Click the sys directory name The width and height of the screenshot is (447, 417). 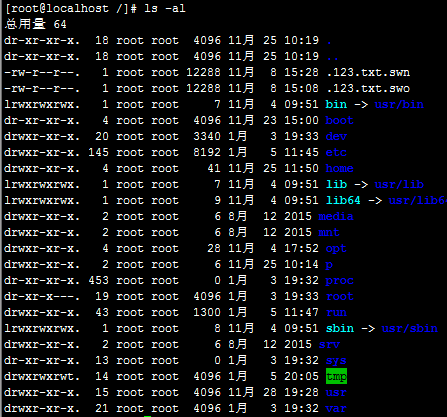(336, 361)
